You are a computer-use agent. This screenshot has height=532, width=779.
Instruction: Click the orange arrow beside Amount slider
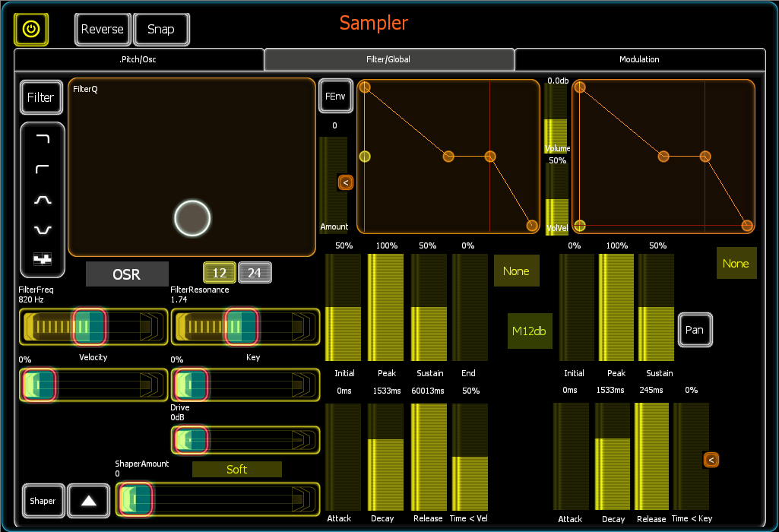346,182
